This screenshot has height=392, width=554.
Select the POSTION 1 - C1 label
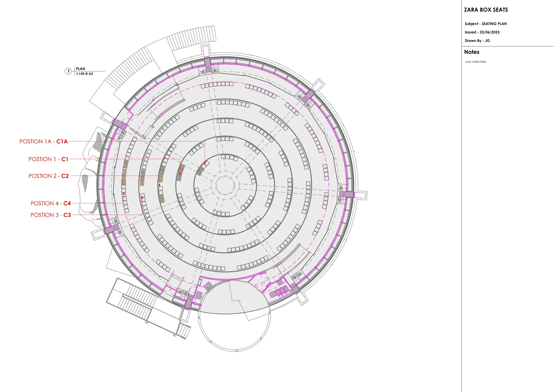(48, 159)
